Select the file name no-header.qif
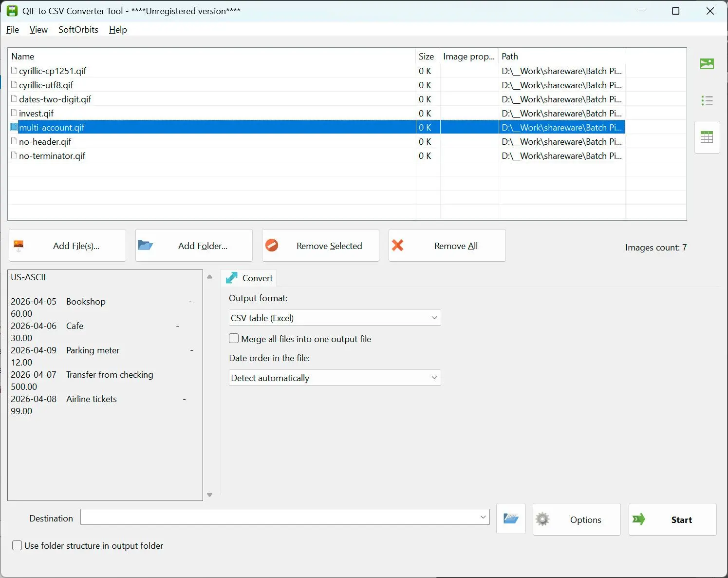 pyautogui.click(x=45, y=141)
